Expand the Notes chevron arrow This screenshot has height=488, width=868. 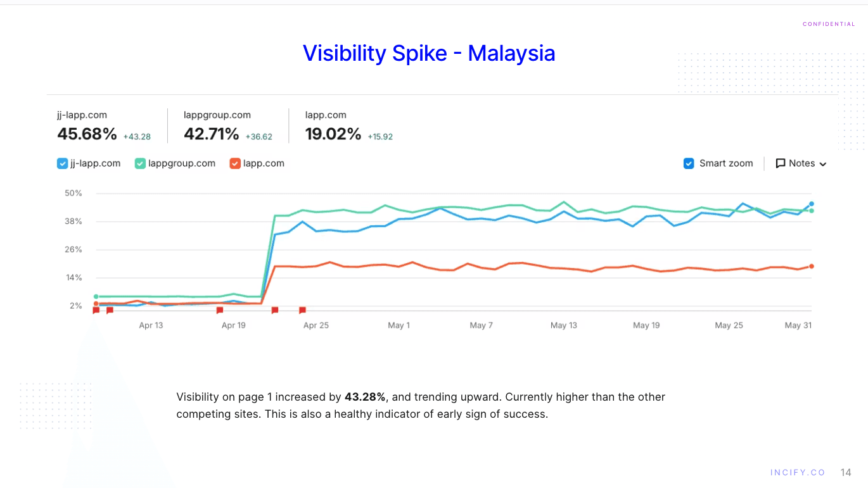pos(823,164)
